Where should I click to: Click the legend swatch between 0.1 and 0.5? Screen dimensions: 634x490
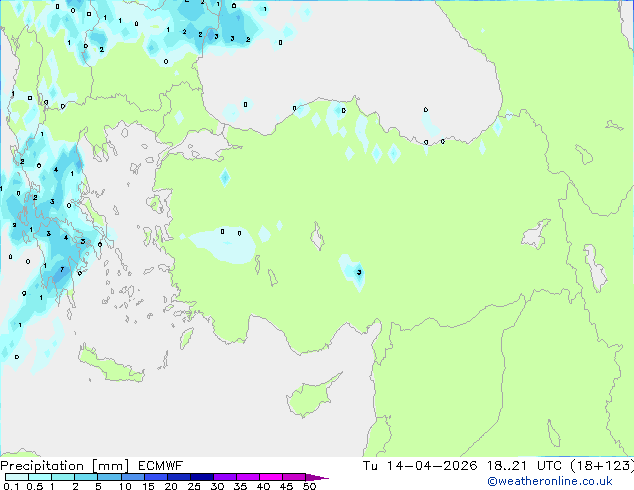point(17,477)
